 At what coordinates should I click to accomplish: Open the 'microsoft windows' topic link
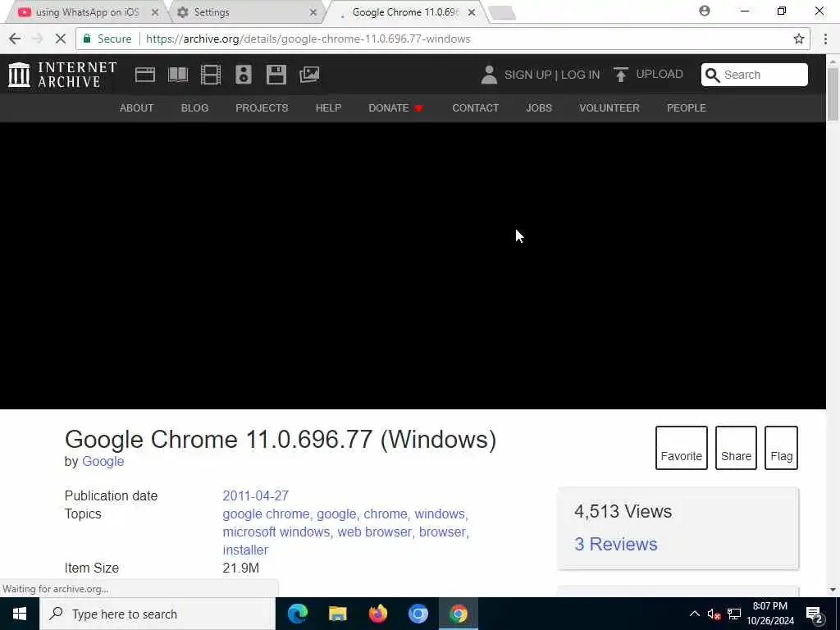(x=276, y=532)
